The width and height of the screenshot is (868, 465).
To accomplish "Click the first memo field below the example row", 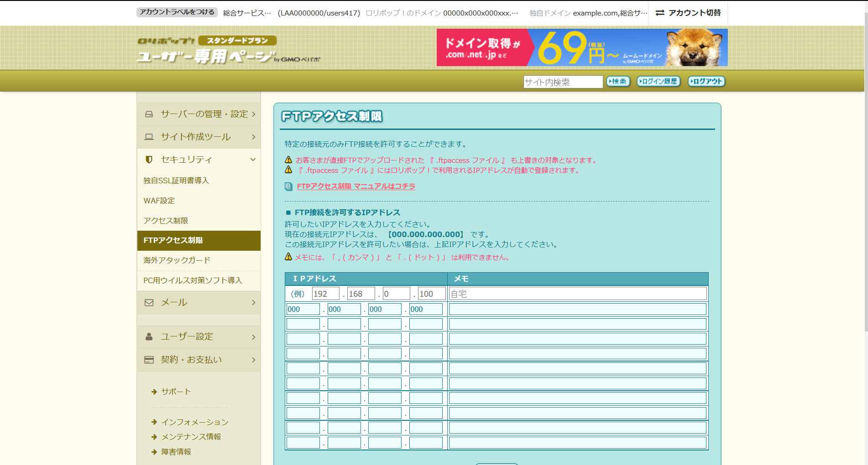I will pyautogui.click(x=577, y=309).
